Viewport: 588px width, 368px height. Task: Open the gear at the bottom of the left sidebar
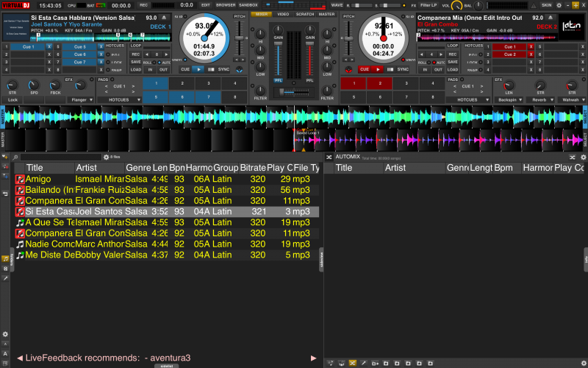point(5,334)
